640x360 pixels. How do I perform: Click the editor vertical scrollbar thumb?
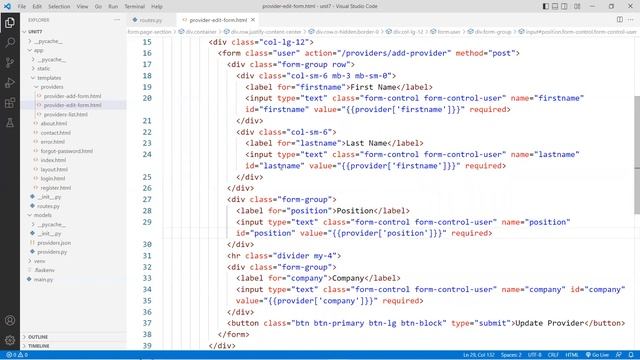637,154
